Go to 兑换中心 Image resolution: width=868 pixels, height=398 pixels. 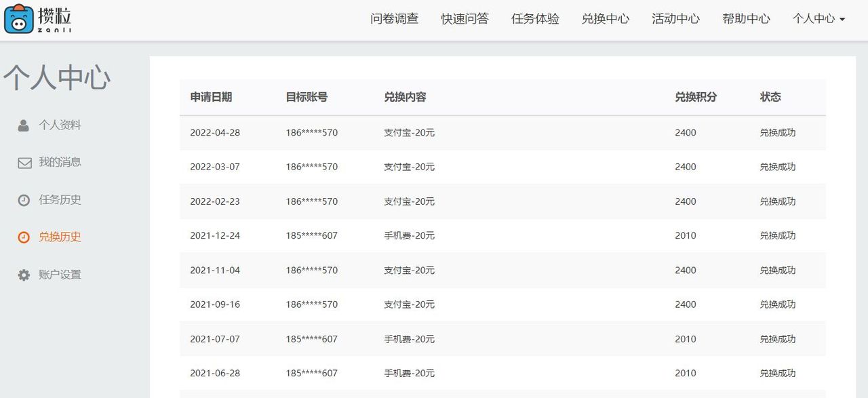606,19
